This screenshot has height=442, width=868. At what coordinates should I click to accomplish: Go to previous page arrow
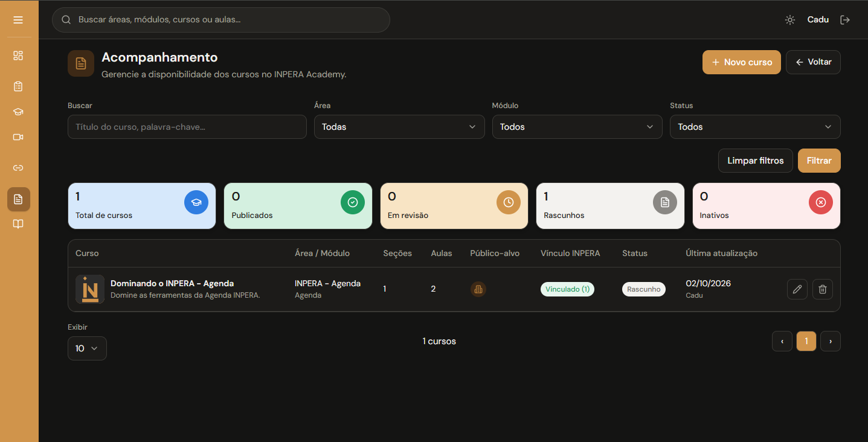click(782, 341)
